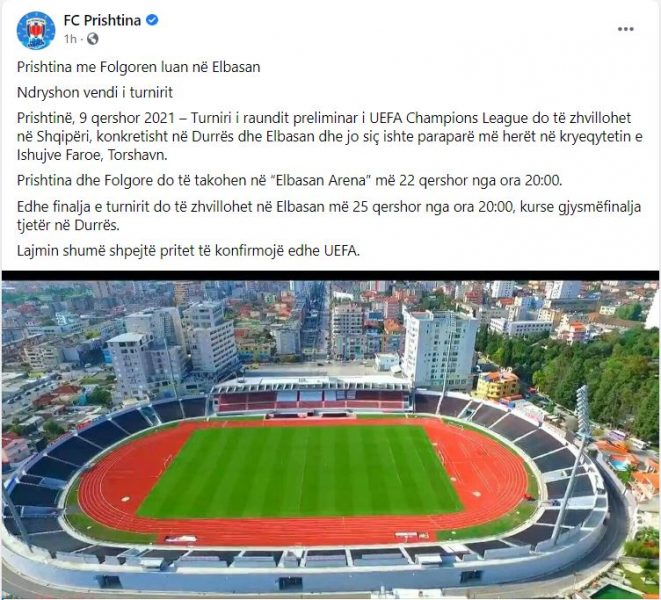Click the green football pitch in photo
Image resolution: width=661 pixels, height=600 pixels.
[301, 471]
